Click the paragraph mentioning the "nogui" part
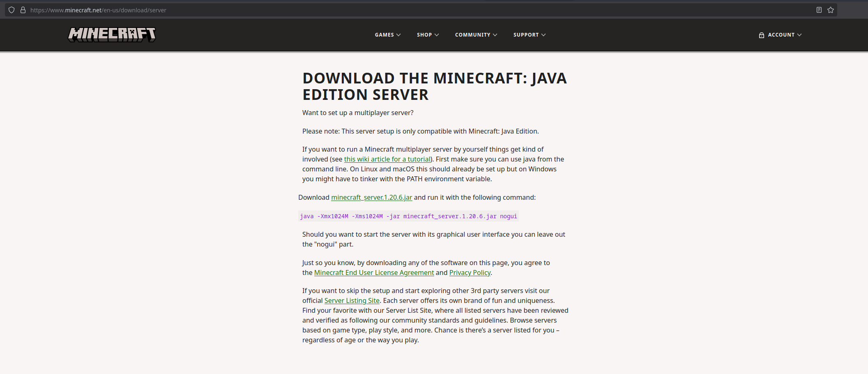Viewport: 868px width, 374px height. point(434,239)
